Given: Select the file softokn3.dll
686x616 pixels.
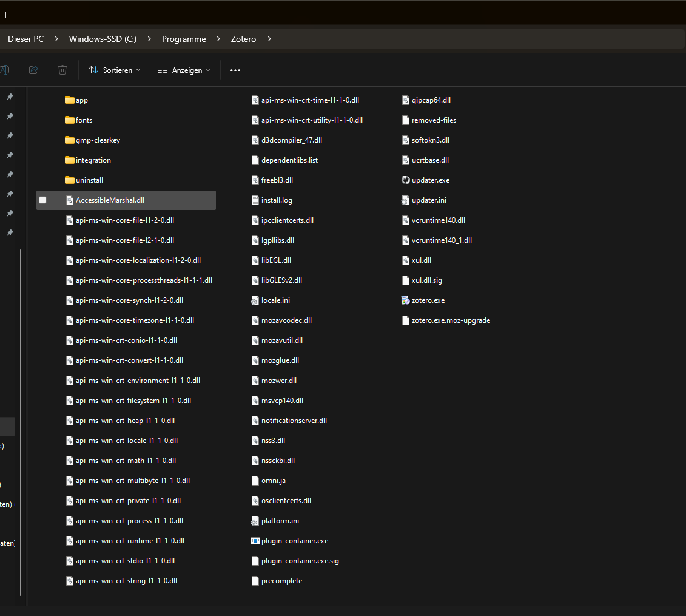Looking at the screenshot, I should pyautogui.click(x=431, y=140).
